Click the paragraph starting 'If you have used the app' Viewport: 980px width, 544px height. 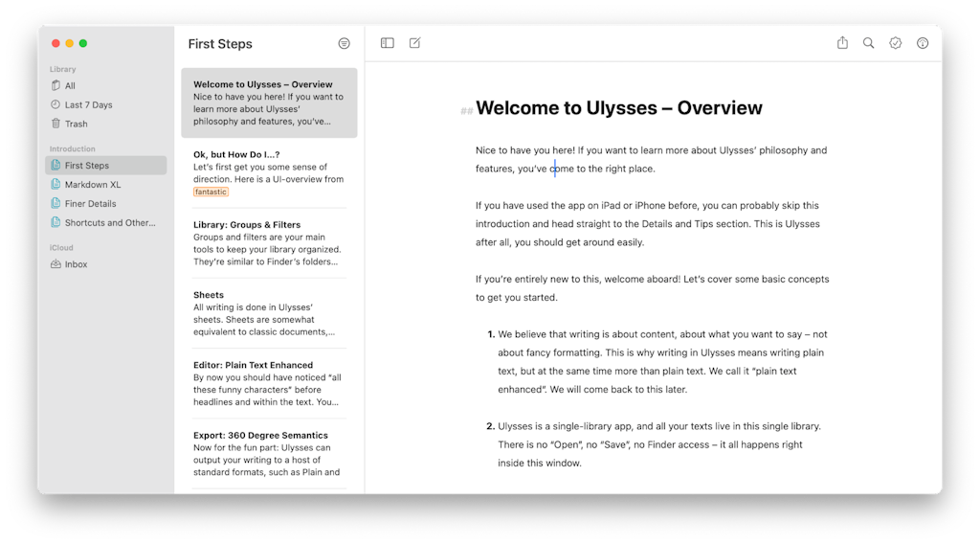point(648,224)
